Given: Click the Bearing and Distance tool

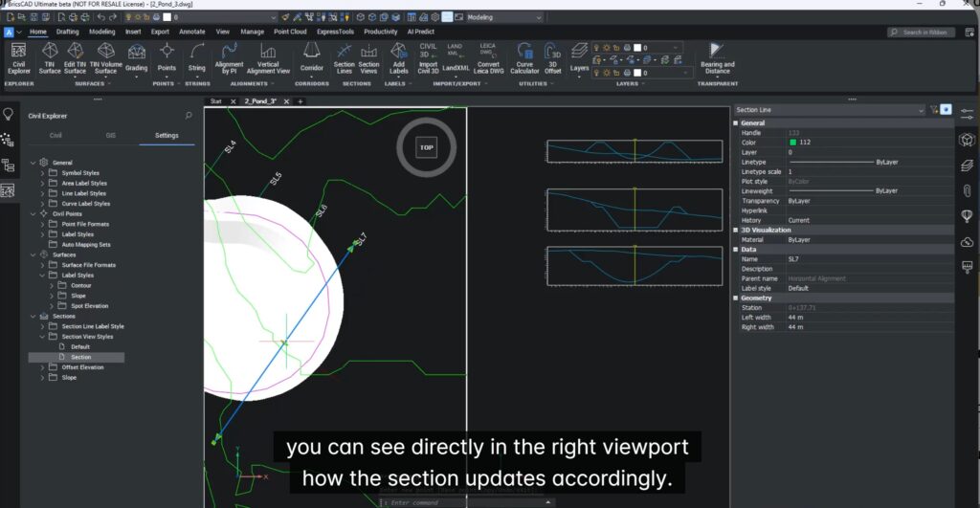Looking at the screenshot, I should [717, 57].
